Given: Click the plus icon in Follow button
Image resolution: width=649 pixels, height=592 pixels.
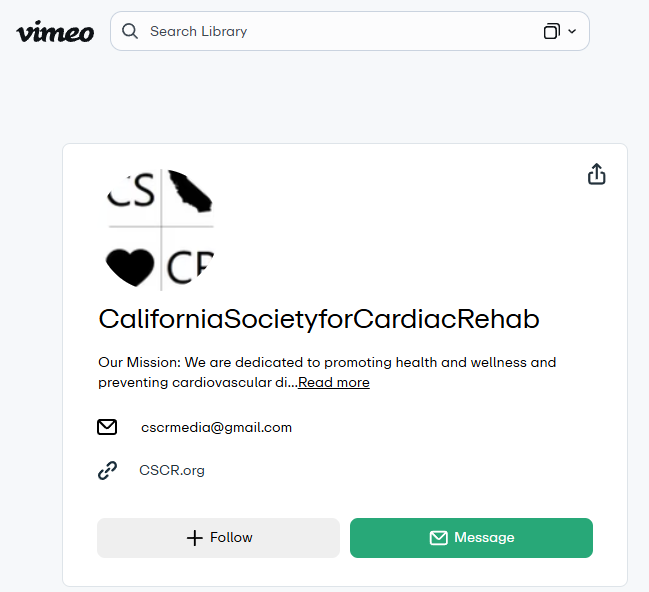Looking at the screenshot, I should (x=195, y=538).
